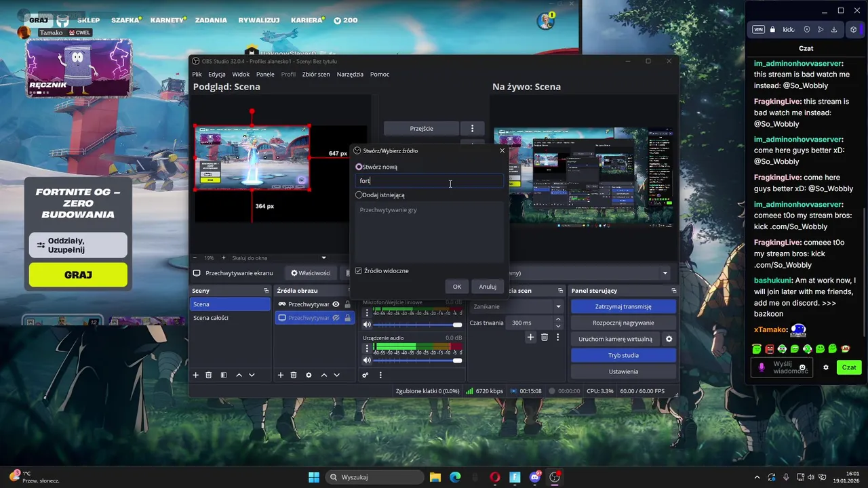The height and width of the screenshot is (488, 868).
Task: Open the Zbiór scen menu
Action: 316,74
